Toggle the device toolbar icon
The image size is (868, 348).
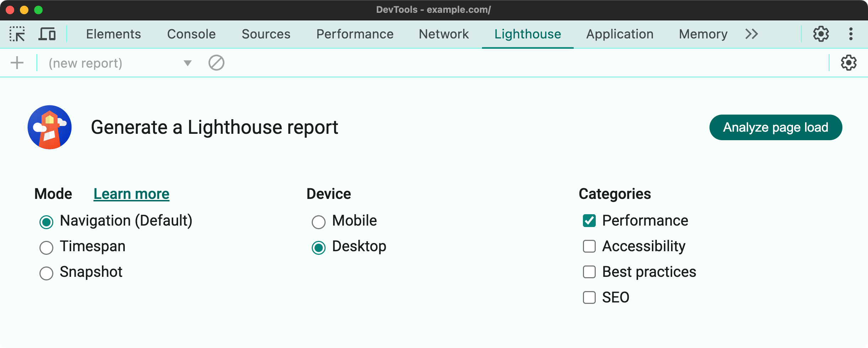(47, 34)
